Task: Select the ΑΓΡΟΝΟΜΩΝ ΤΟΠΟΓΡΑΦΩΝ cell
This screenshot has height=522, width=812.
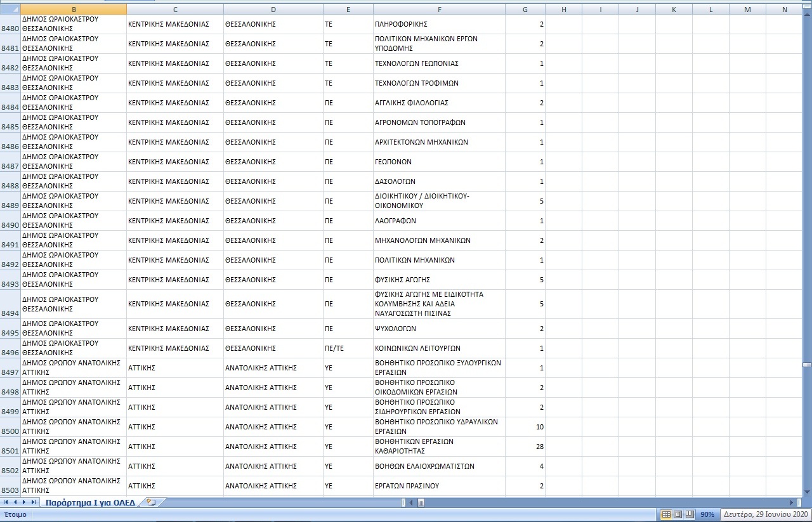Action: pos(440,122)
